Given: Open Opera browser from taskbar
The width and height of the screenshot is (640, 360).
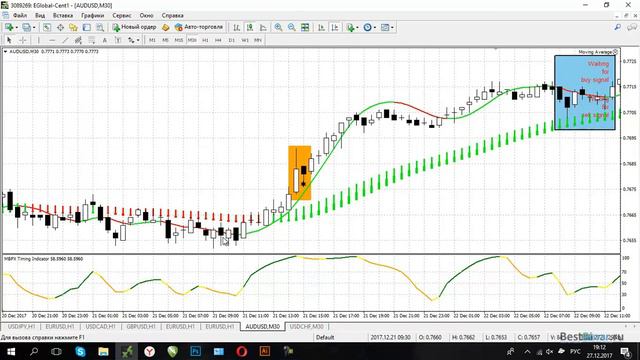Looking at the screenshot, I should tap(242, 351).
